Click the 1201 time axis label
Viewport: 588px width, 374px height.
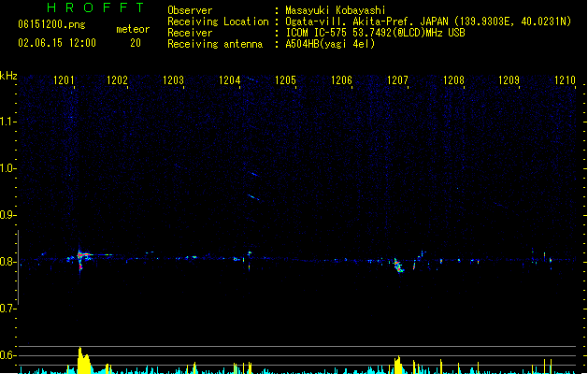[64, 79]
